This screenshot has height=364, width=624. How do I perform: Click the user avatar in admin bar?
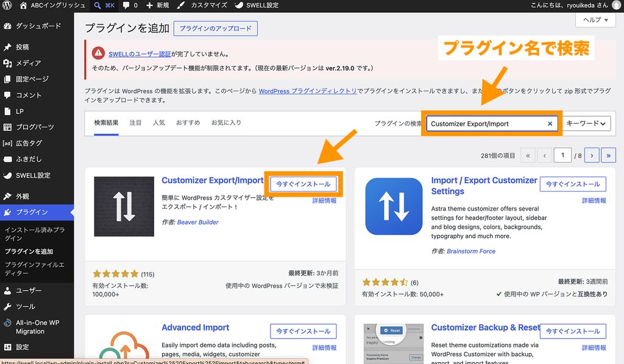click(616, 5)
